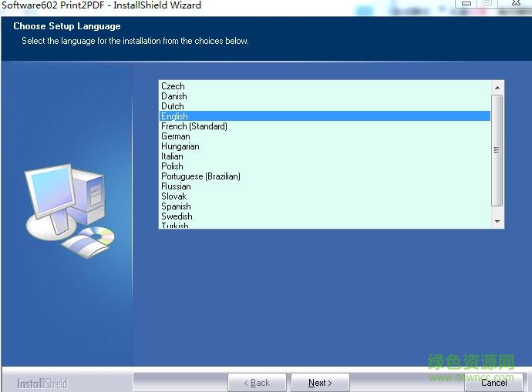Select the highlighted English entry
Screen dimensions: 532x392
pyautogui.click(x=325, y=116)
